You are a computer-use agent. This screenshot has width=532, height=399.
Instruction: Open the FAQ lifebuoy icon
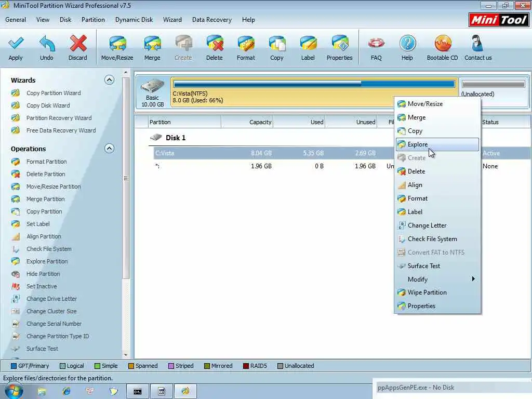[376, 44]
